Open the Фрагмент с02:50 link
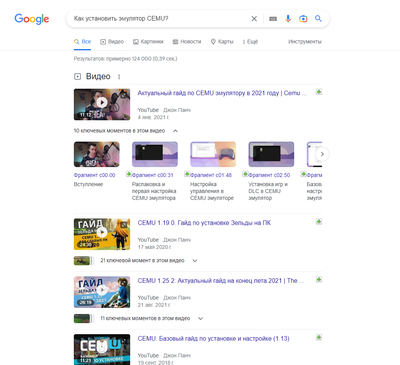 point(269,175)
